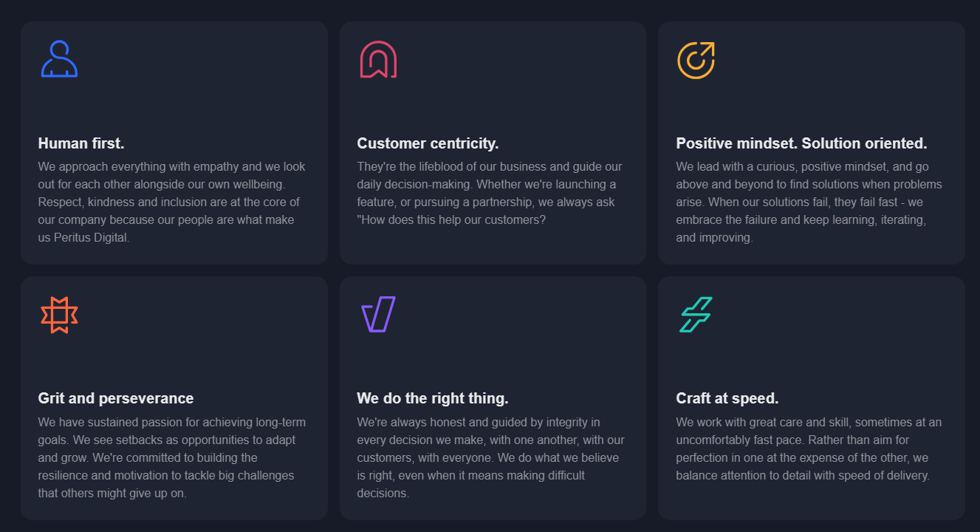The height and width of the screenshot is (532, 980).
Task: Click the "Craft at speed." heading
Action: [x=727, y=398]
